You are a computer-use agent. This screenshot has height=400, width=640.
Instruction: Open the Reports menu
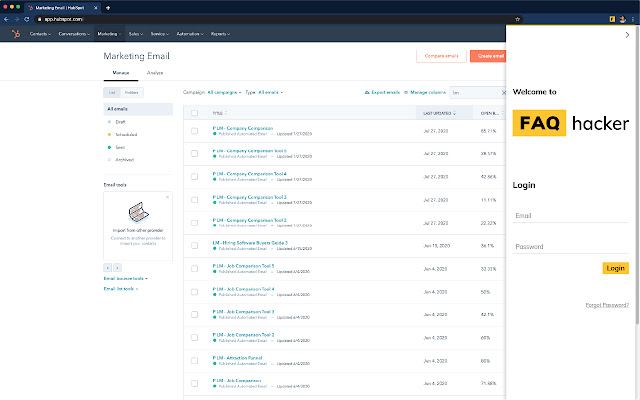[220, 34]
